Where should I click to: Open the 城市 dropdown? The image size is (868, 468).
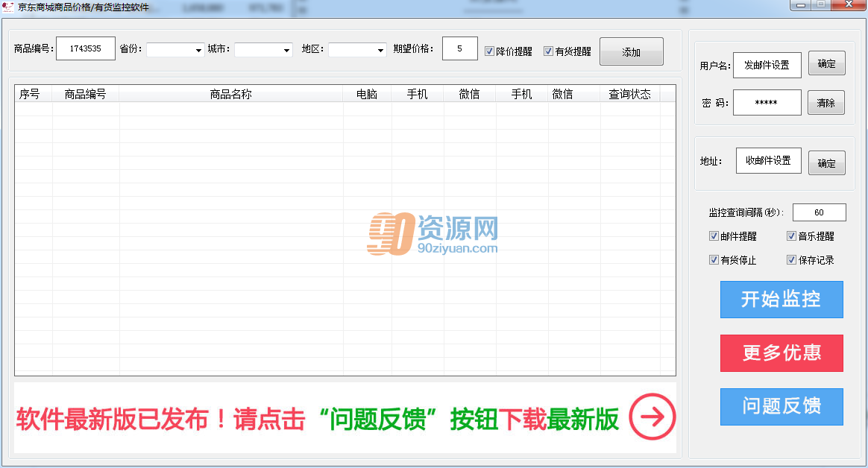click(263, 50)
